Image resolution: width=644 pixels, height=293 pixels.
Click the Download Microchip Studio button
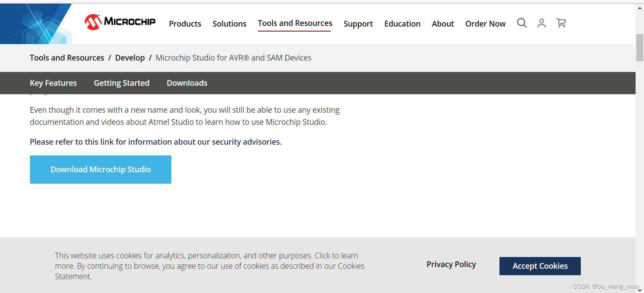[x=100, y=170]
